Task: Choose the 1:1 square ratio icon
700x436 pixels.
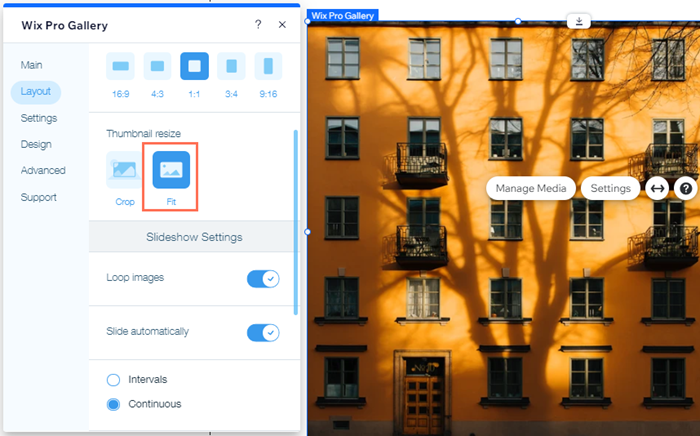Action: (194, 66)
